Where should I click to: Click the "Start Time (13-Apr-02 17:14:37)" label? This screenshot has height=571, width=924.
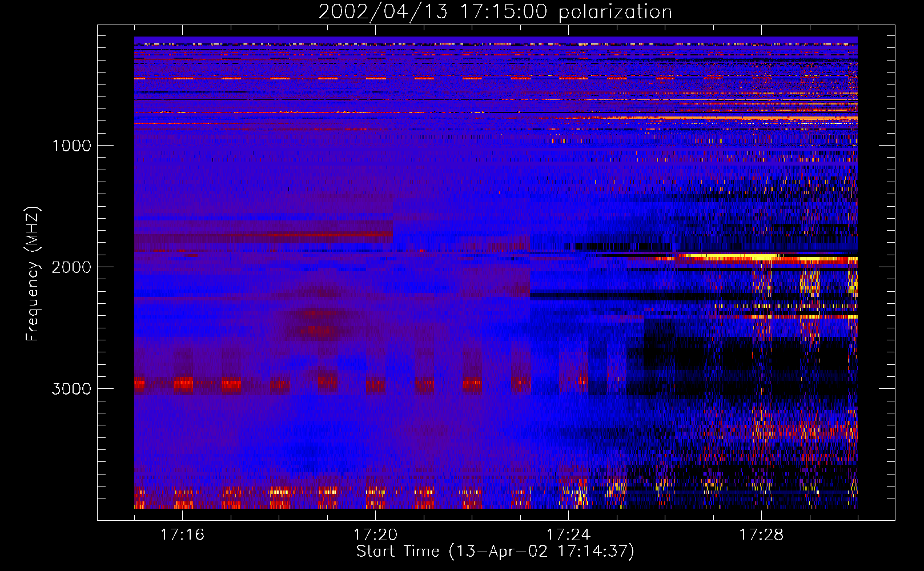(x=495, y=552)
